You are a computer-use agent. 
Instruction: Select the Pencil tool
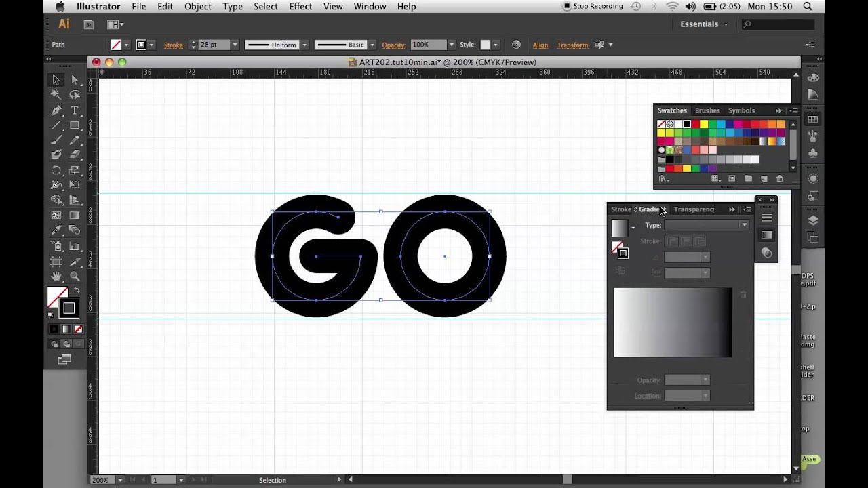coord(75,140)
